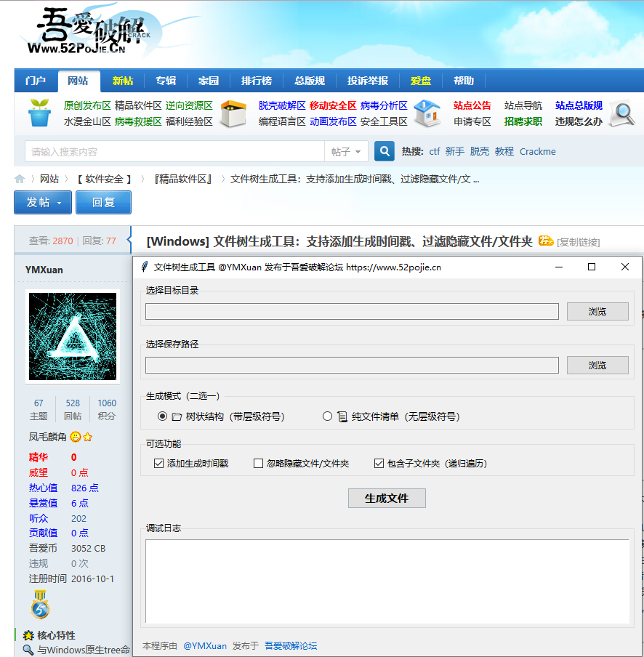Click the 回复 button
This screenshot has width=644, height=657.
tap(103, 202)
